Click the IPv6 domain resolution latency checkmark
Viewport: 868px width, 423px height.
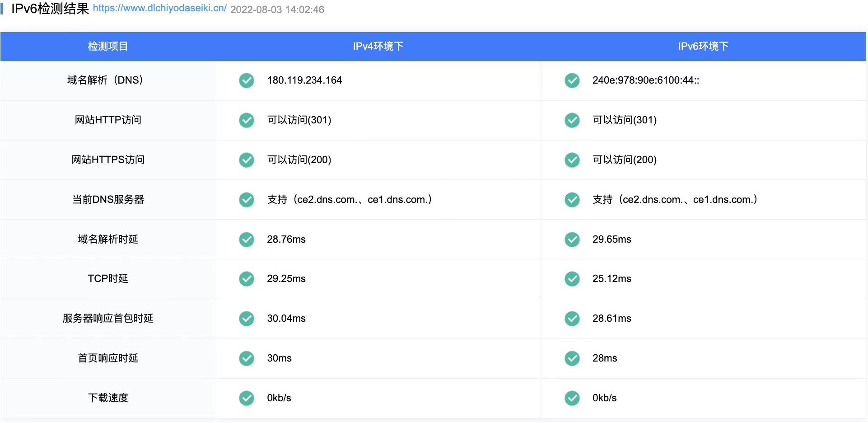pyautogui.click(x=572, y=240)
